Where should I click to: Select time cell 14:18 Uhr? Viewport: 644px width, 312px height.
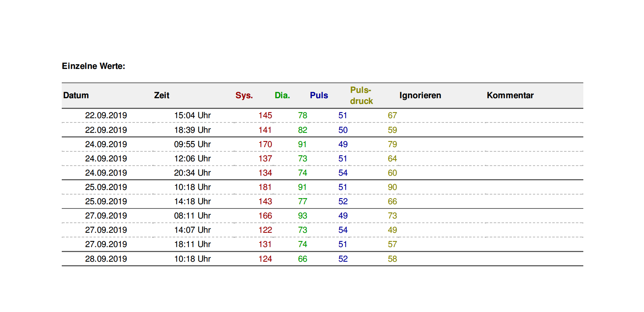192,201
